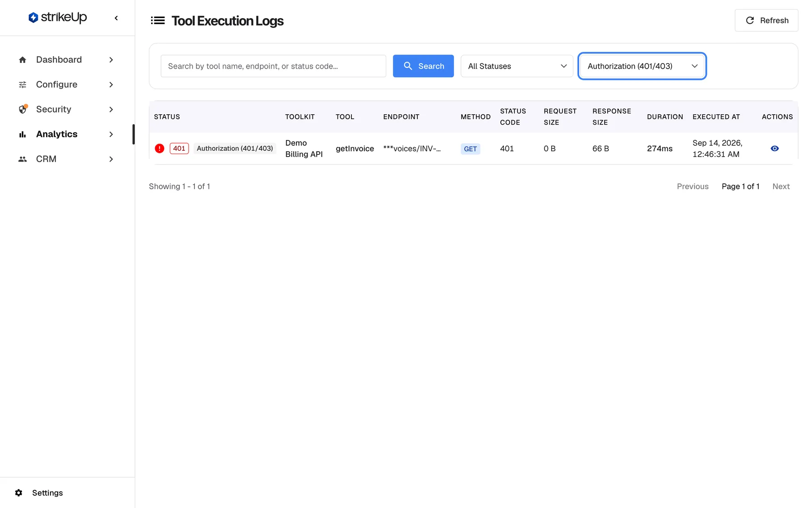
Task: Expand the Analytics menu chevron
Action: pyautogui.click(x=111, y=134)
